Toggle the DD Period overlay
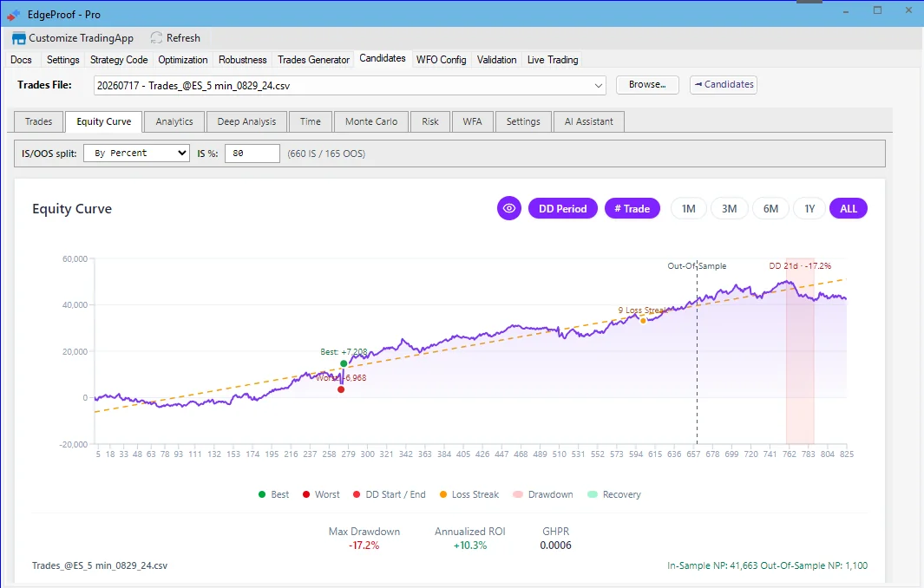 [x=563, y=208]
